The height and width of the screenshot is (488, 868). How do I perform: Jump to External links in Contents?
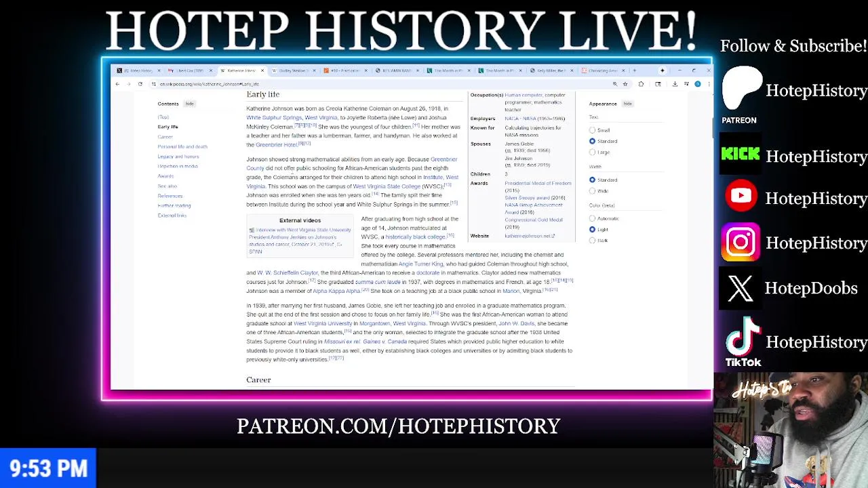pos(172,216)
